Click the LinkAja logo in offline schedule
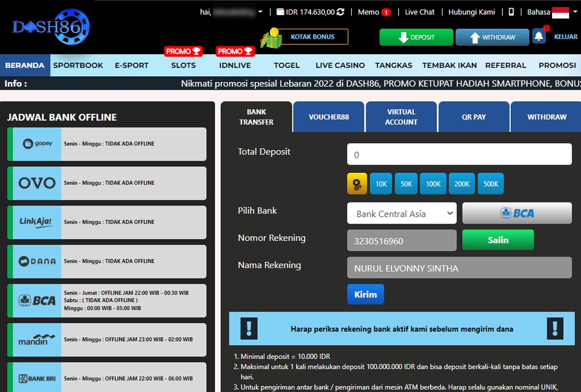The height and width of the screenshot is (392, 581). [x=37, y=222]
